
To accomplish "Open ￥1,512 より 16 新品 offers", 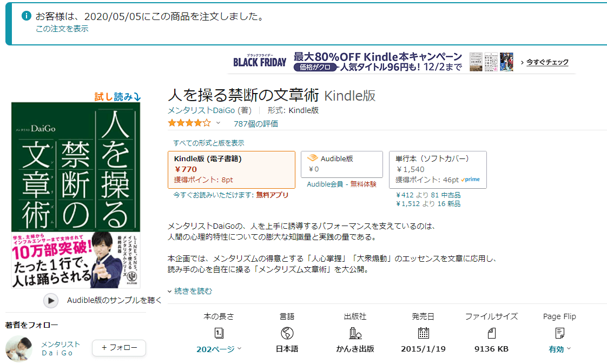I will 428,204.
